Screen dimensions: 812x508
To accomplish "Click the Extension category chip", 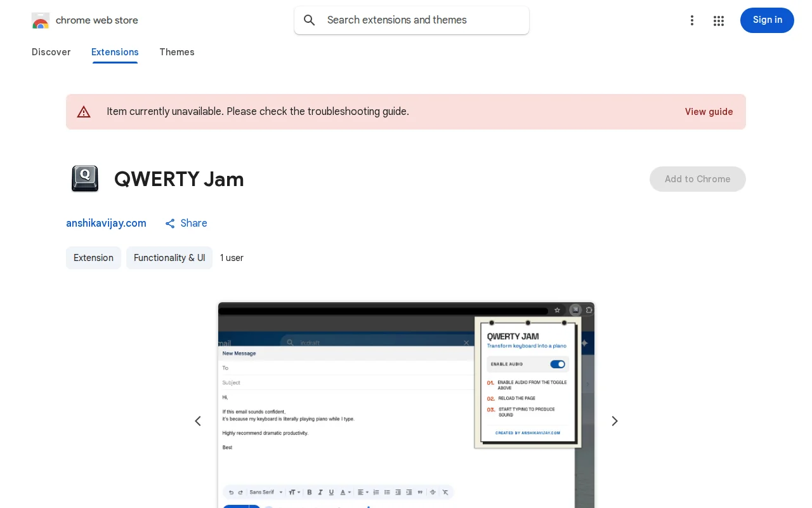I will (93, 258).
